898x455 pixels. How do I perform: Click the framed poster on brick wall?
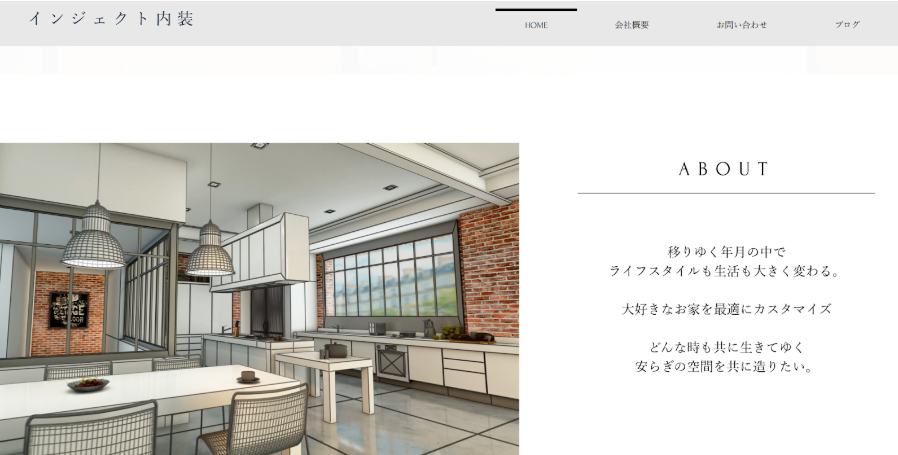click(x=68, y=309)
